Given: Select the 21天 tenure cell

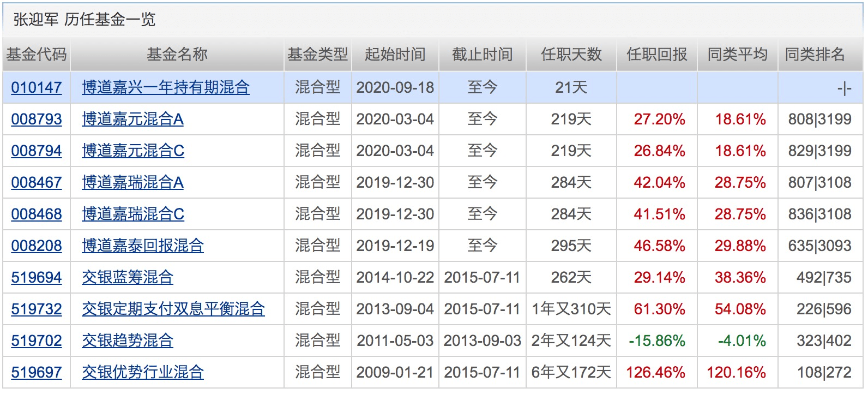Looking at the screenshot, I should click(571, 87).
